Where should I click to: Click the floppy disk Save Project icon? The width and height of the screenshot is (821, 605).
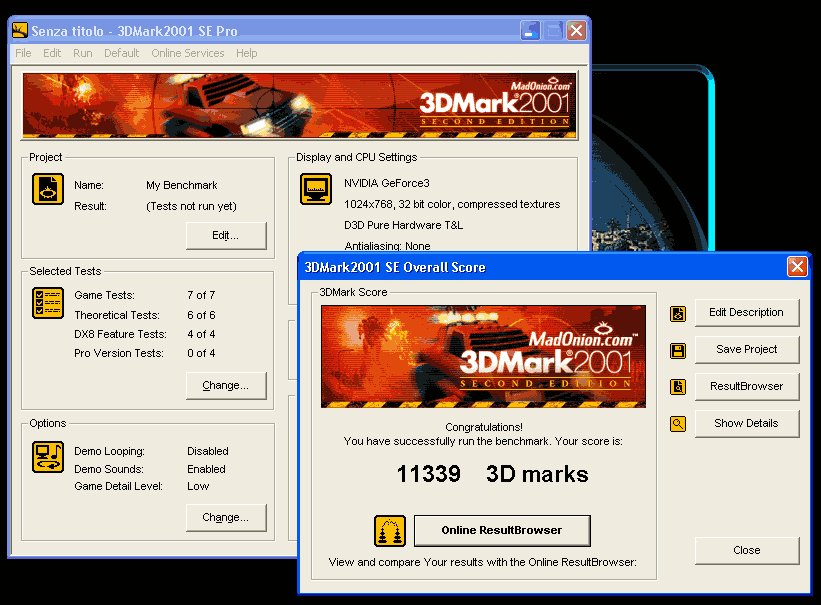coord(678,350)
